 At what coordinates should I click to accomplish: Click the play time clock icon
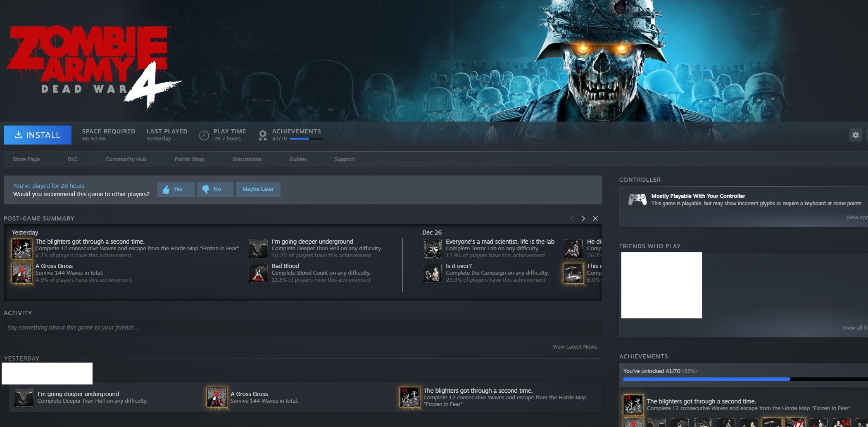204,135
